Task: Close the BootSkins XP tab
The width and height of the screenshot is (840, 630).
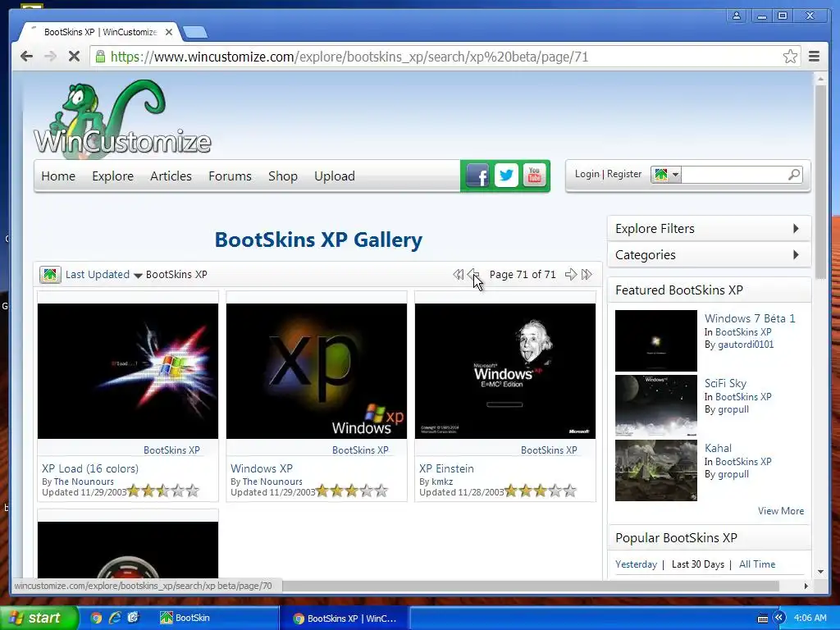Action: click(169, 32)
